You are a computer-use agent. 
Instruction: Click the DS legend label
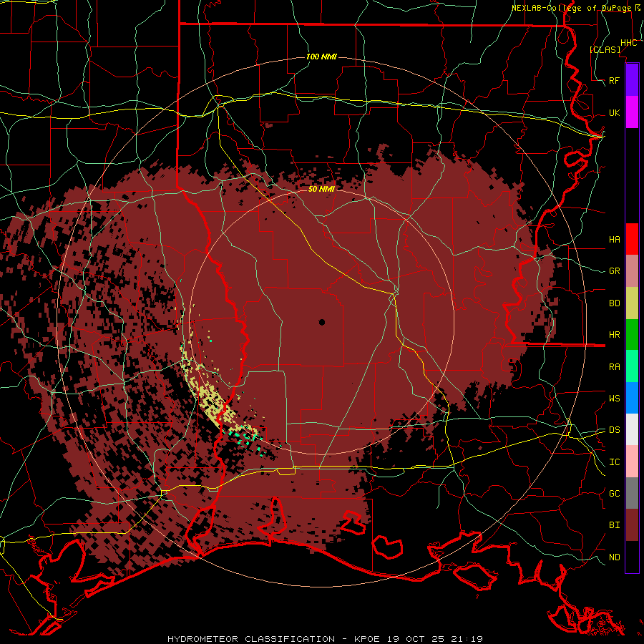pyautogui.click(x=614, y=430)
